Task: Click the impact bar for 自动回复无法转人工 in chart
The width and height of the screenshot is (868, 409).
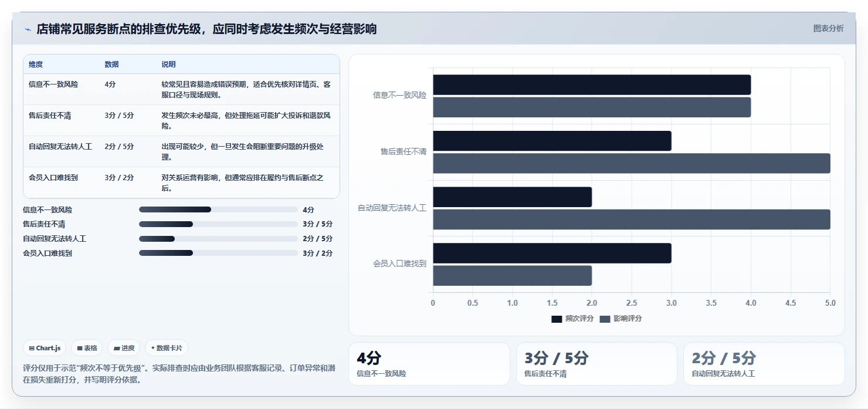Action: (x=632, y=219)
